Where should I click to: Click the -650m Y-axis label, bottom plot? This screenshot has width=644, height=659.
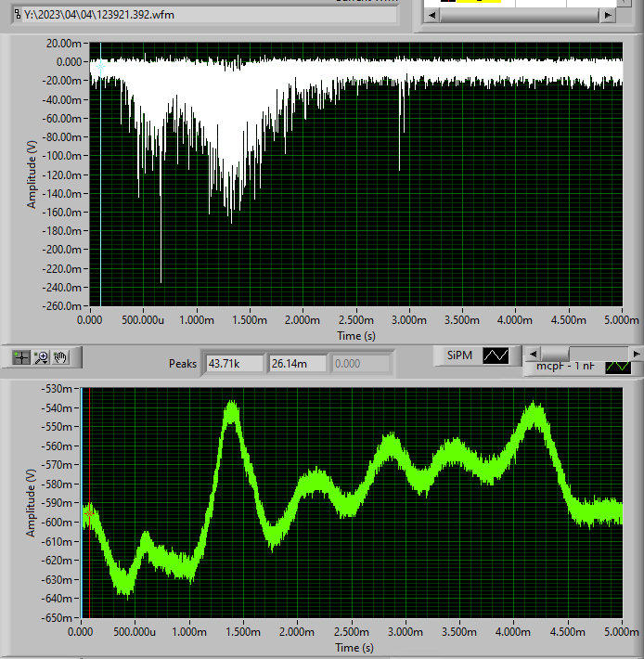click(57, 618)
